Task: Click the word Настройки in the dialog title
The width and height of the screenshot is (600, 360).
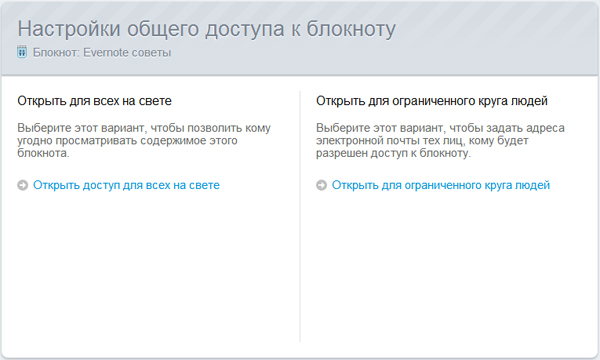Action: click(x=69, y=29)
